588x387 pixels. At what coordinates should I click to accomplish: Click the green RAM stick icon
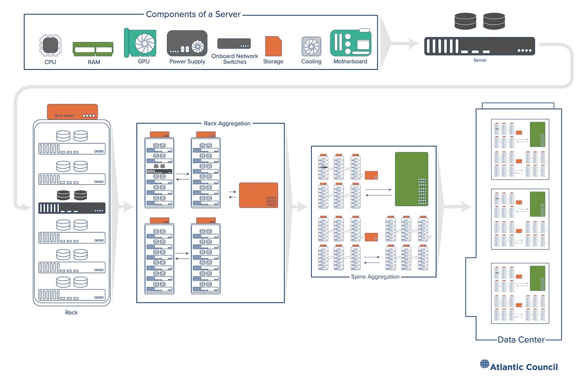point(93,49)
